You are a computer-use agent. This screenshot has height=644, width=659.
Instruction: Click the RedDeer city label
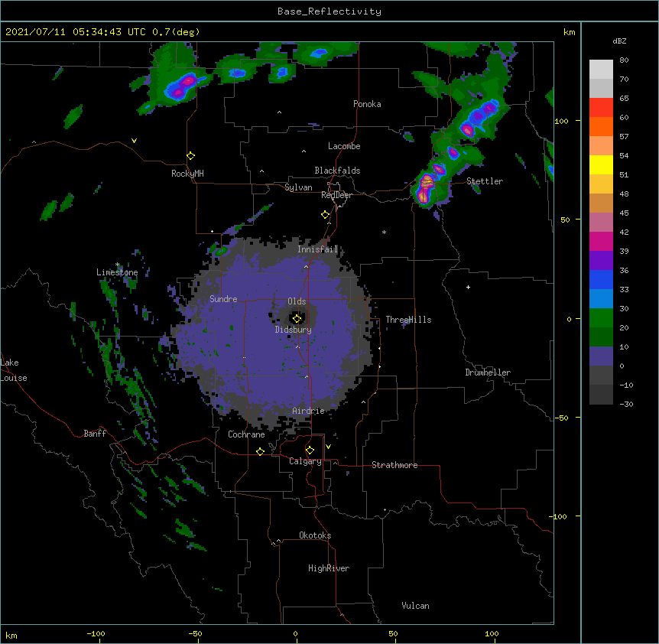(x=336, y=195)
